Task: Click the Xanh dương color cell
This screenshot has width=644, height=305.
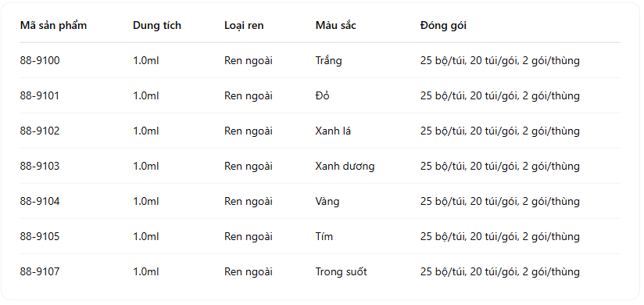Action: 345,167
